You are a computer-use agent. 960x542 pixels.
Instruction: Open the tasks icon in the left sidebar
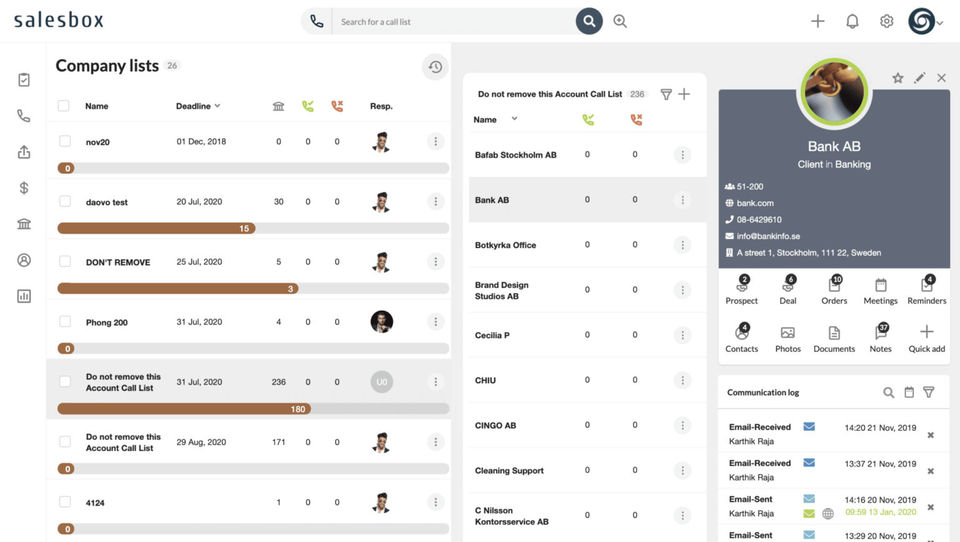point(24,80)
